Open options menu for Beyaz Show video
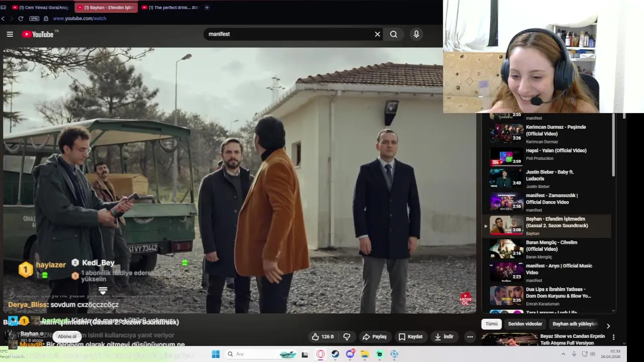Screen dimensions: 644x362 click(x=613, y=337)
